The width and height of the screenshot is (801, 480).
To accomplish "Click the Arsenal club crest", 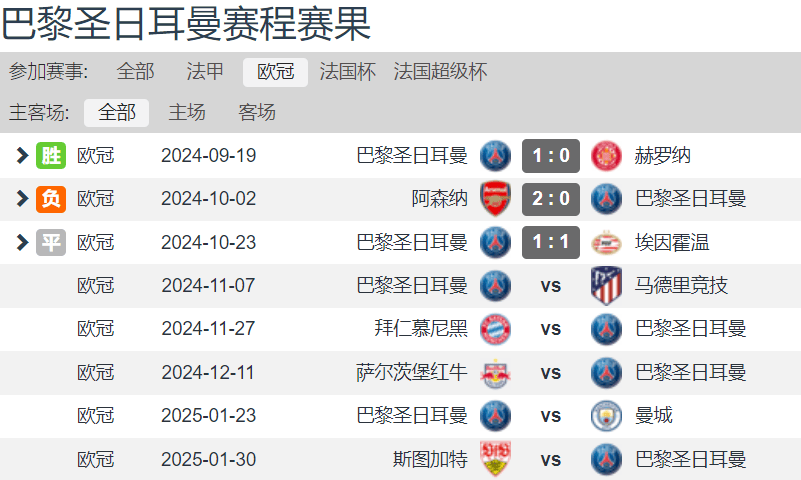I will point(495,199).
